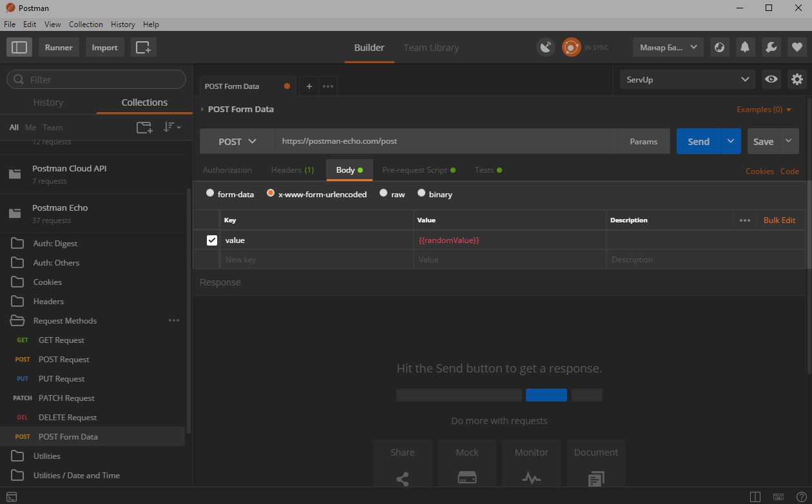This screenshot has height=504, width=812.
Task: Open the Tests tab
Action: [x=488, y=170]
